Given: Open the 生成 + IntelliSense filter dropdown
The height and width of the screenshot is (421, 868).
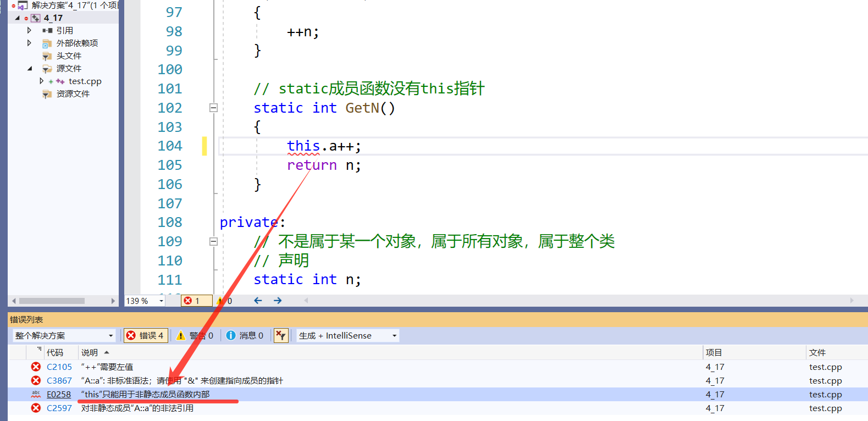Looking at the screenshot, I should click(x=394, y=336).
